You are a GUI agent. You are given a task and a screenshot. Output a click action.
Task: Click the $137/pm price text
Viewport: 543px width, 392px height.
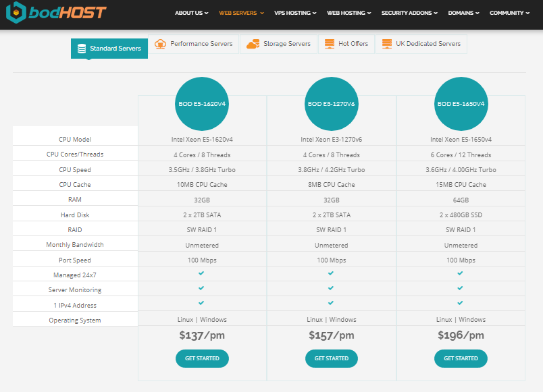coord(202,335)
